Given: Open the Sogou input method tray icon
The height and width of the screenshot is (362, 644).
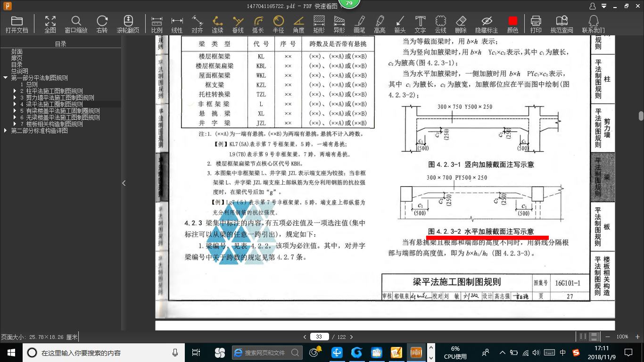Looking at the screenshot, I should pos(576,353).
